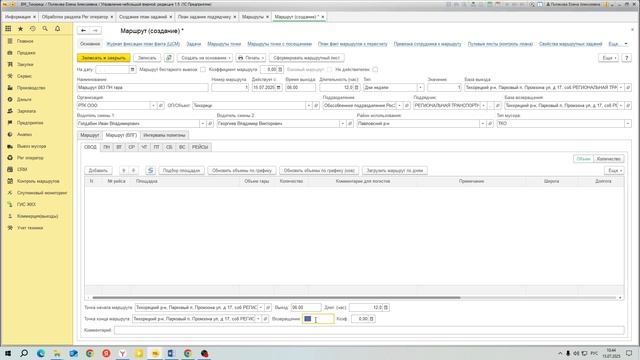
Task: Click the Записать button
Action: [x=147, y=58]
